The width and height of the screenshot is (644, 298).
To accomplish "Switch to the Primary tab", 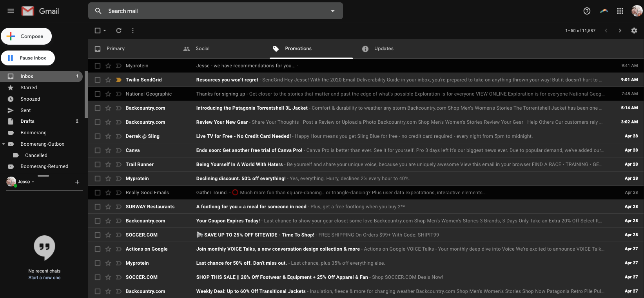I will click(115, 49).
